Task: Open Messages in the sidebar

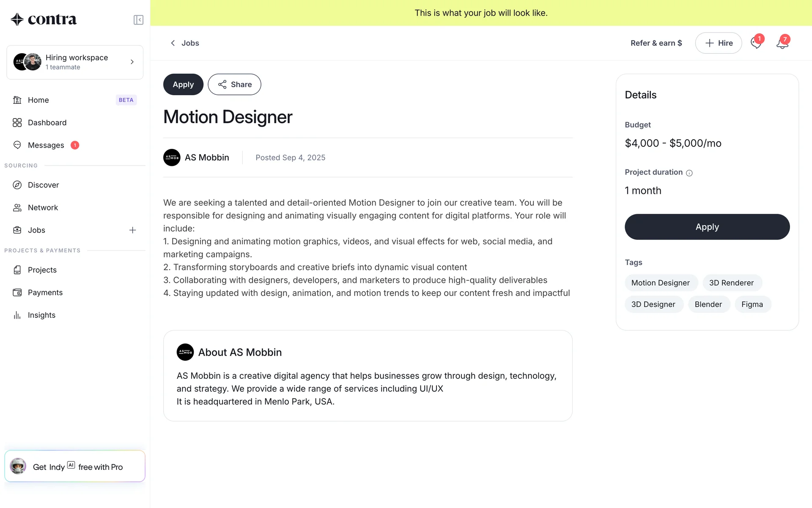Action: (x=46, y=145)
